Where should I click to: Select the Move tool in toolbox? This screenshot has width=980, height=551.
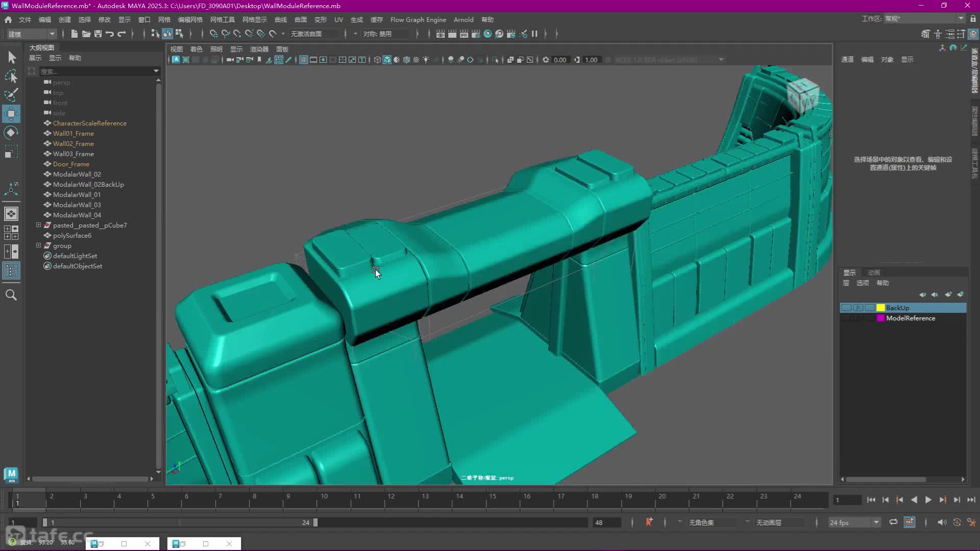[x=11, y=113]
